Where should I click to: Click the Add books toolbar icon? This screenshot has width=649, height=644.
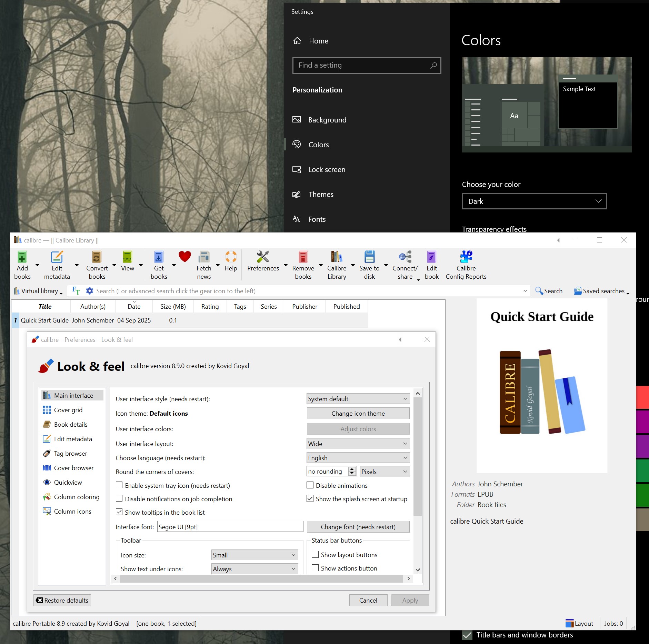(x=22, y=257)
